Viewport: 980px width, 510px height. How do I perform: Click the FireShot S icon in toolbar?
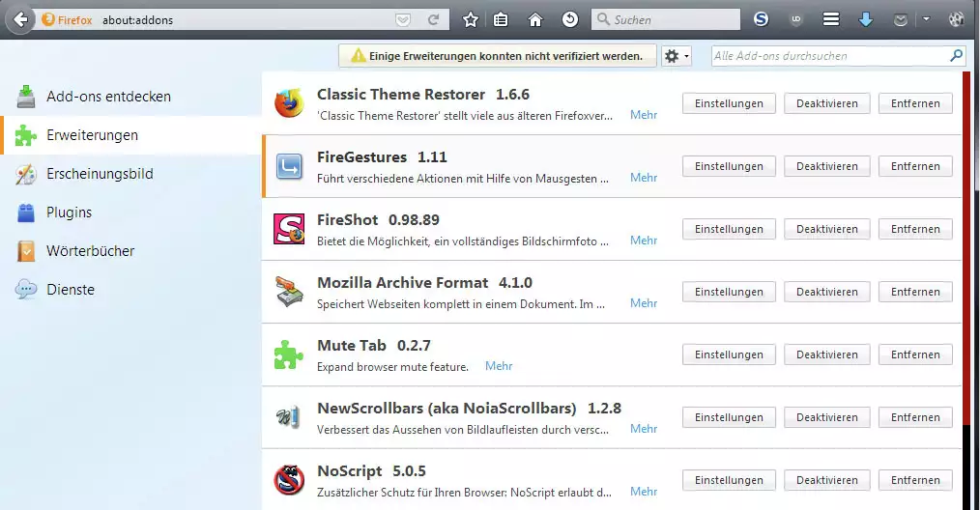point(762,19)
